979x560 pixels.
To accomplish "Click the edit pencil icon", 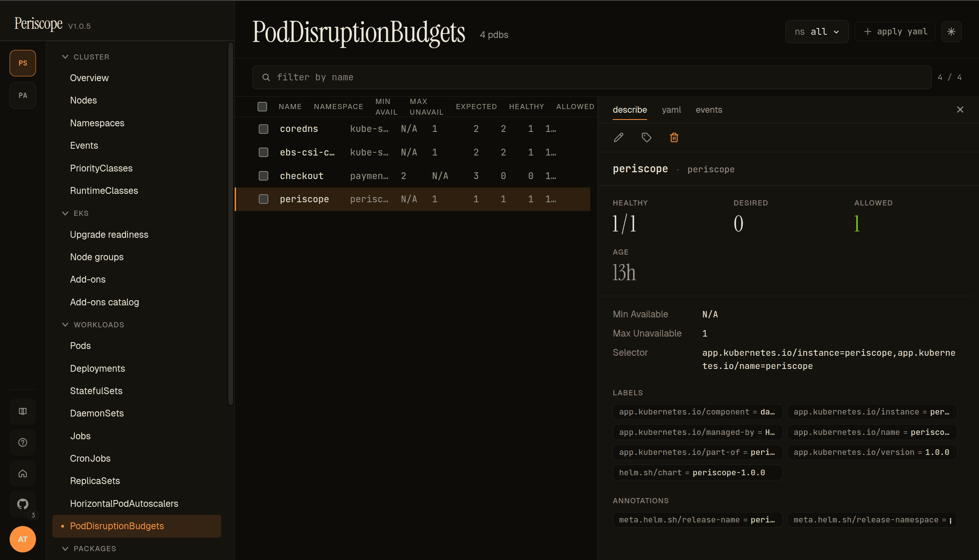I will pyautogui.click(x=619, y=138).
